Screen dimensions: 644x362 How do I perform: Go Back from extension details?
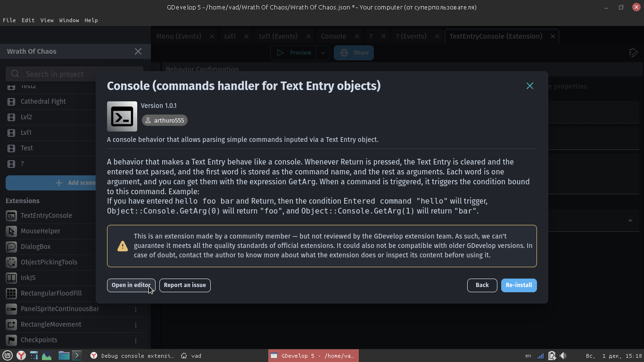click(482, 285)
